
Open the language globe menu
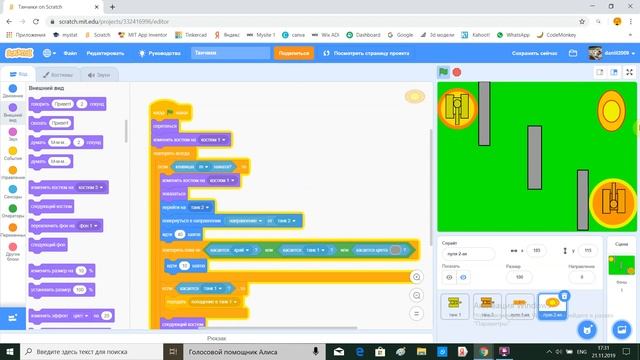[49, 53]
